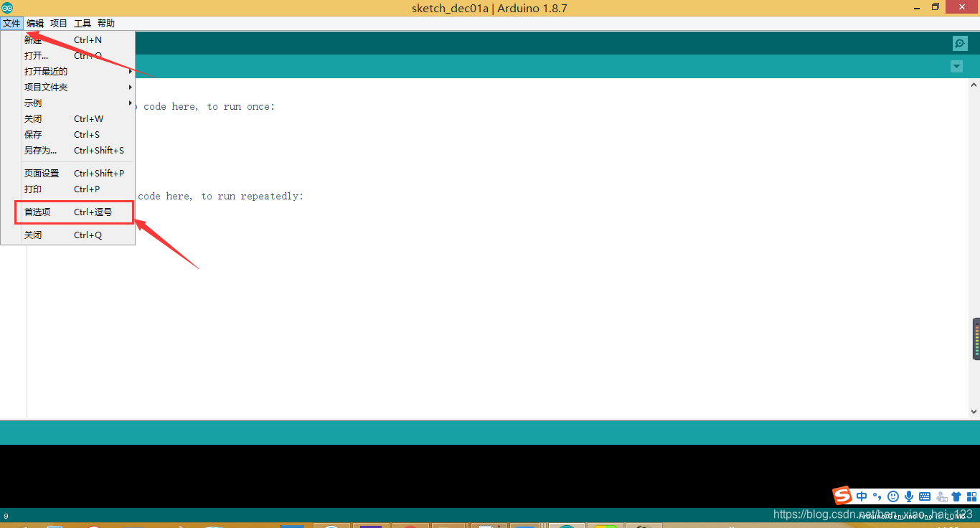The height and width of the screenshot is (528, 980).
Task: Open 页面设置 menu entry
Action: (x=68, y=174)
